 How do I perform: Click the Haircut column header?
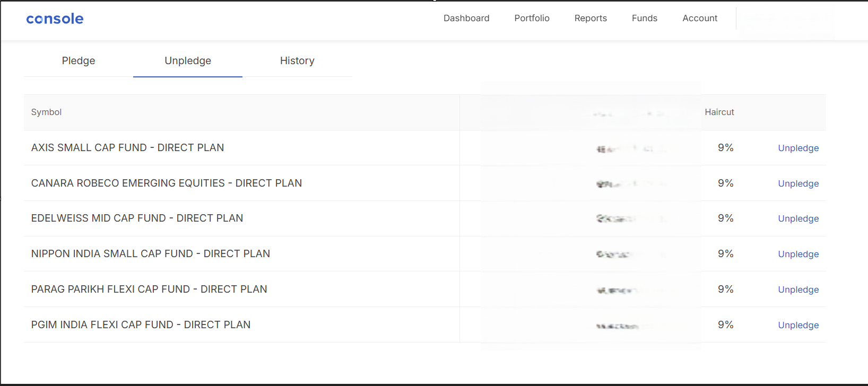click(x=719, y=112)
